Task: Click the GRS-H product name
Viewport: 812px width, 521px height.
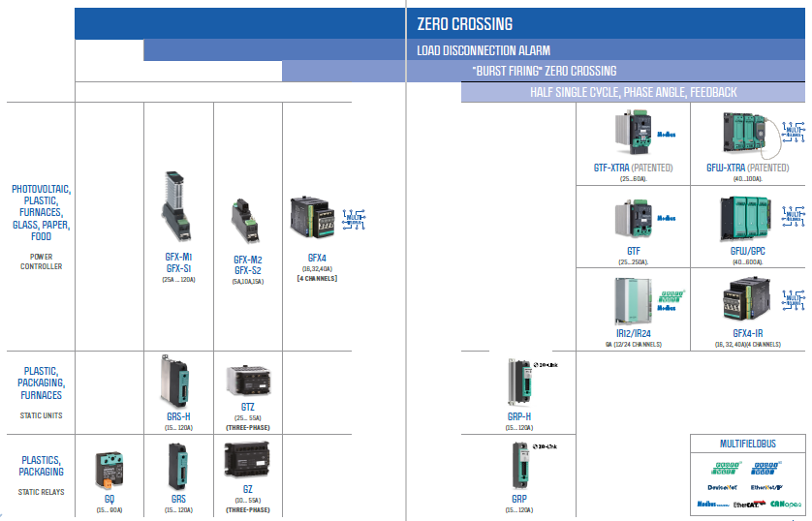Action: pos(178,416)
